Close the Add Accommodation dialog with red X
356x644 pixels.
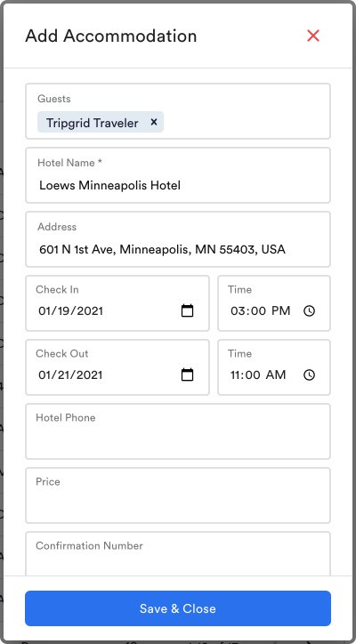point(313,36)
